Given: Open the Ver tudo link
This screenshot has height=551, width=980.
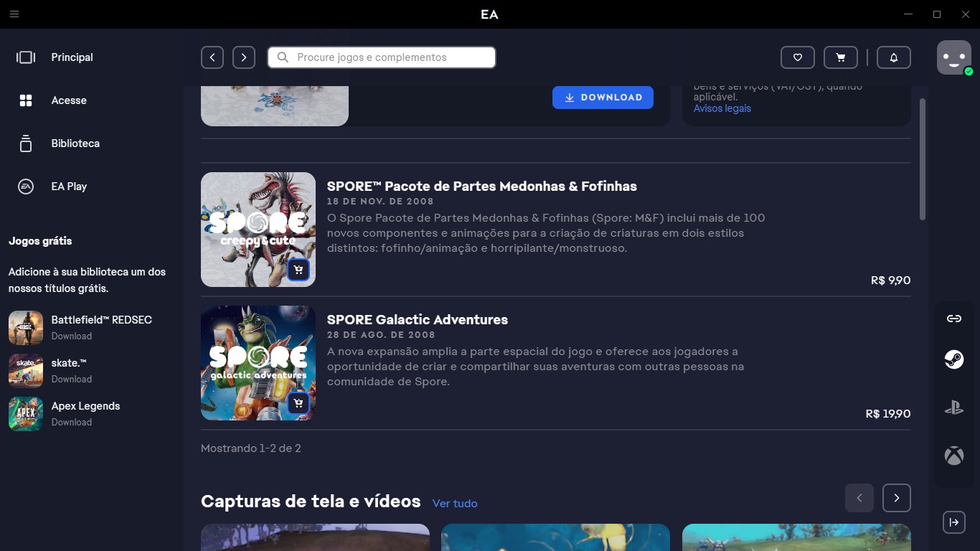Looking at the screenshot, I should pyautogui.click(x=455, y=504).
